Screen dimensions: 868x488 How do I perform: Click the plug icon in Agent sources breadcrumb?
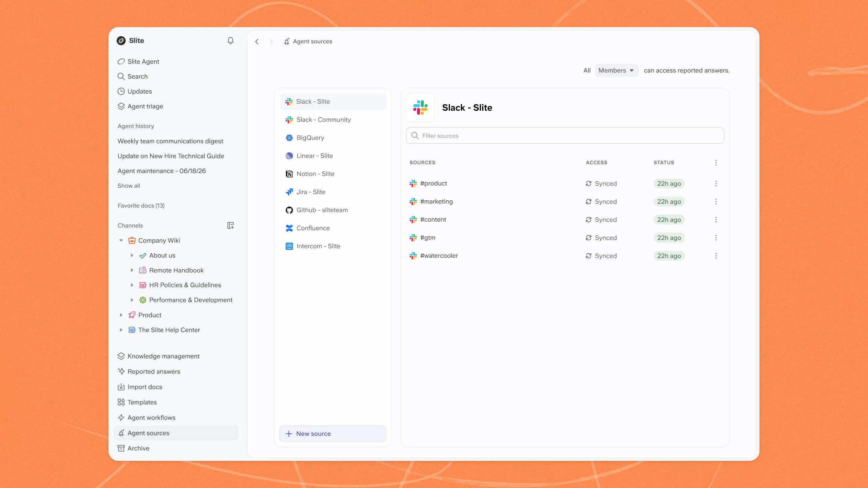pos(287,42)
